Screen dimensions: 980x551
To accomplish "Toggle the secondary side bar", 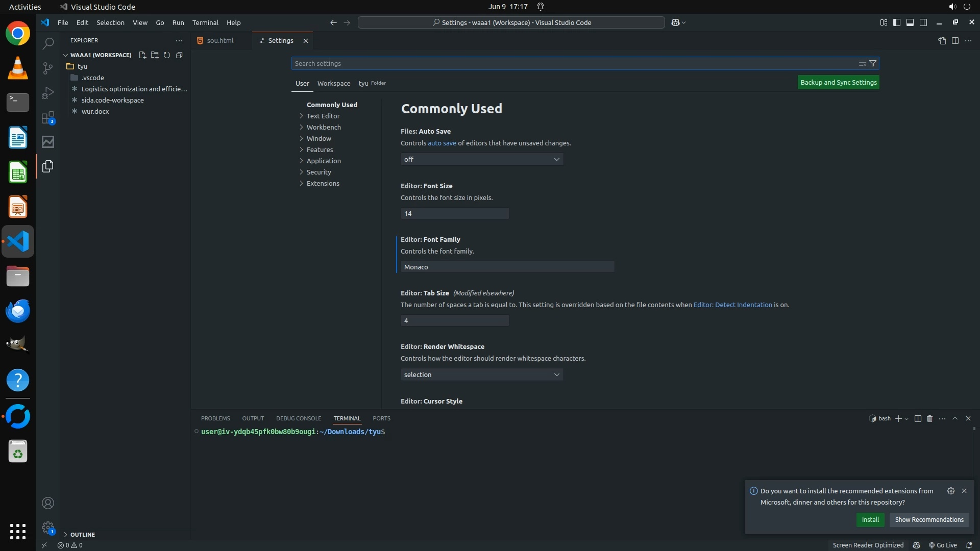I will (x=923, y=22).
